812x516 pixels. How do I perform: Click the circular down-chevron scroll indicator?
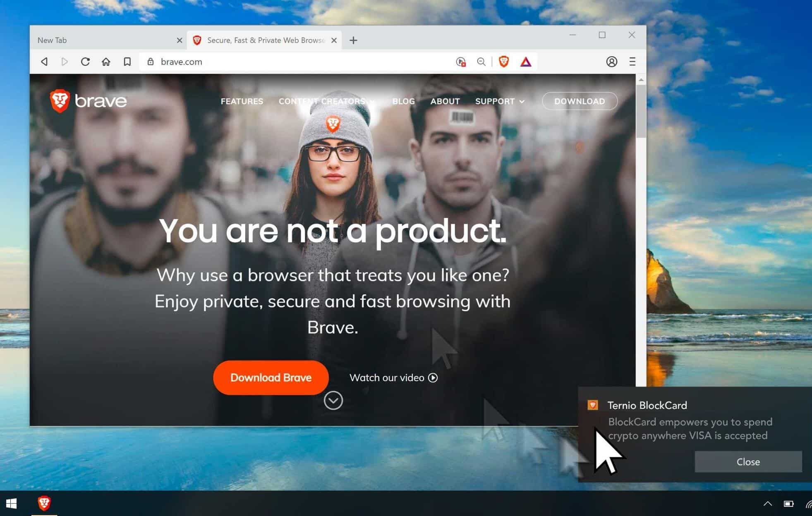(333, 401)
